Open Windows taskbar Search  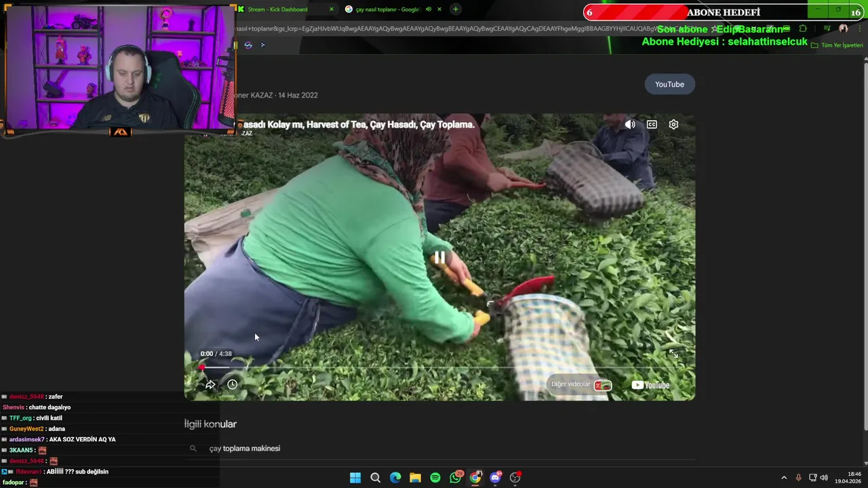[375, 478]
